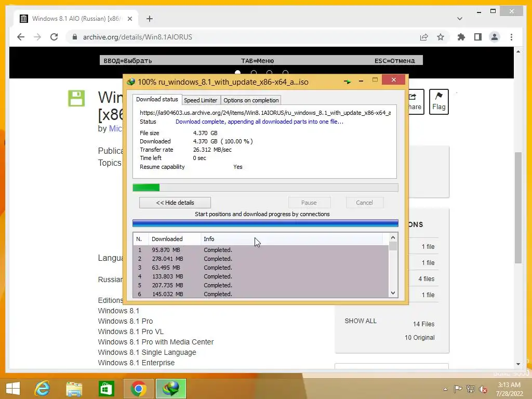Open the Chrome three-dot menu
532x399 pixels.
click(x=511, y=37)
